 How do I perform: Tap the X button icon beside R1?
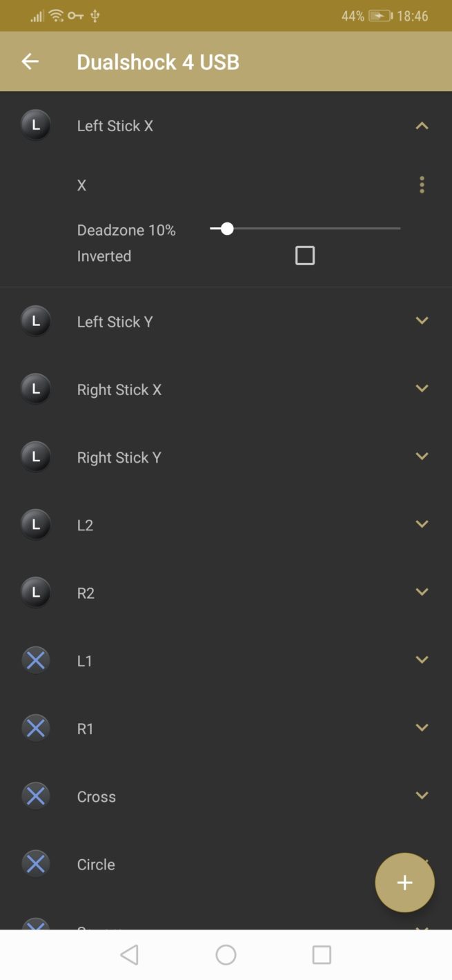pyautogui.click(x=36, y=729)
